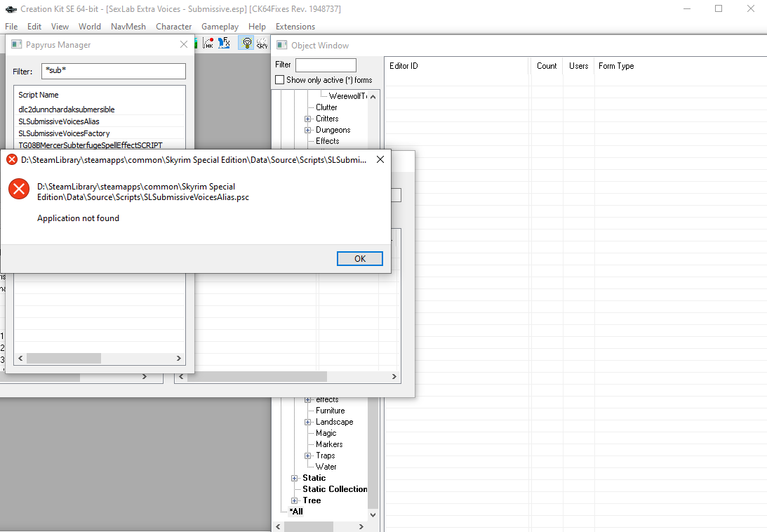Select the WerewolfT tree item
This screenshot has height=532, width=767.
pyautogui.click(x=348, y=96)
